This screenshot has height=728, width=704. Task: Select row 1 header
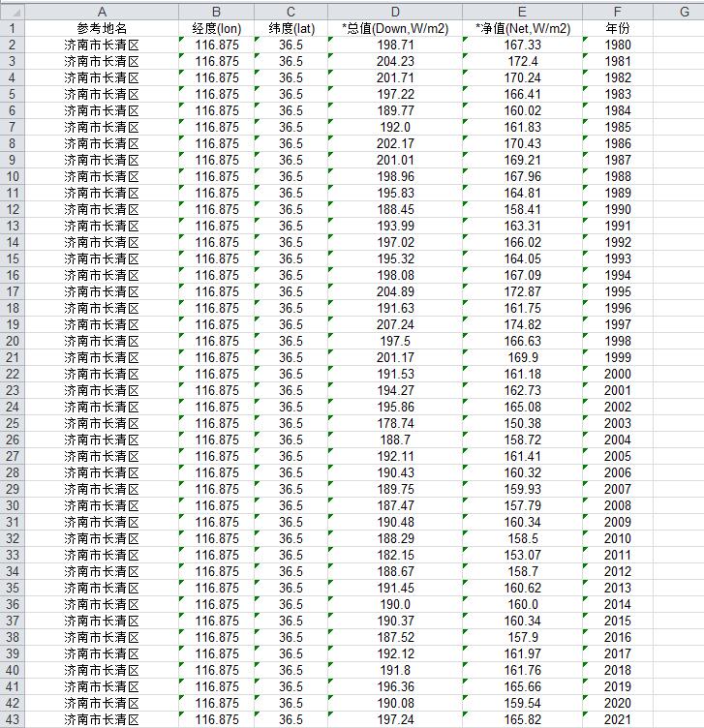click(x=13, y=28)
